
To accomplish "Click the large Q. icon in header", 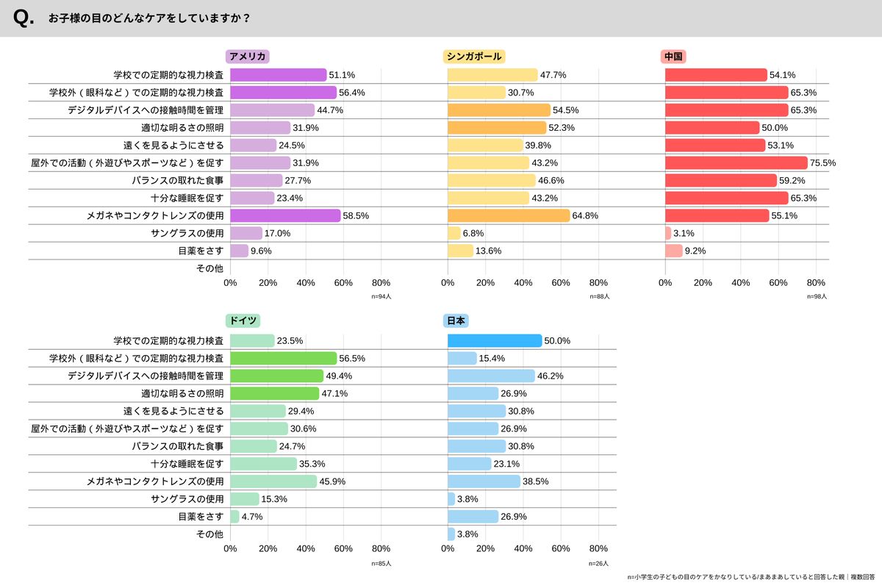I will pyautogui.click(x=24, y=18).
